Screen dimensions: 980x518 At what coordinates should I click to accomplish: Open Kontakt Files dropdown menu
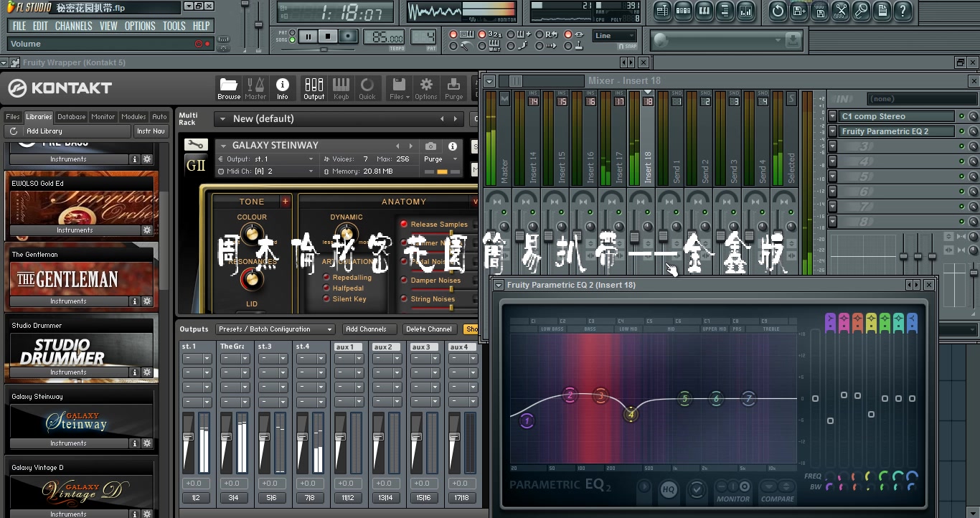400,89
